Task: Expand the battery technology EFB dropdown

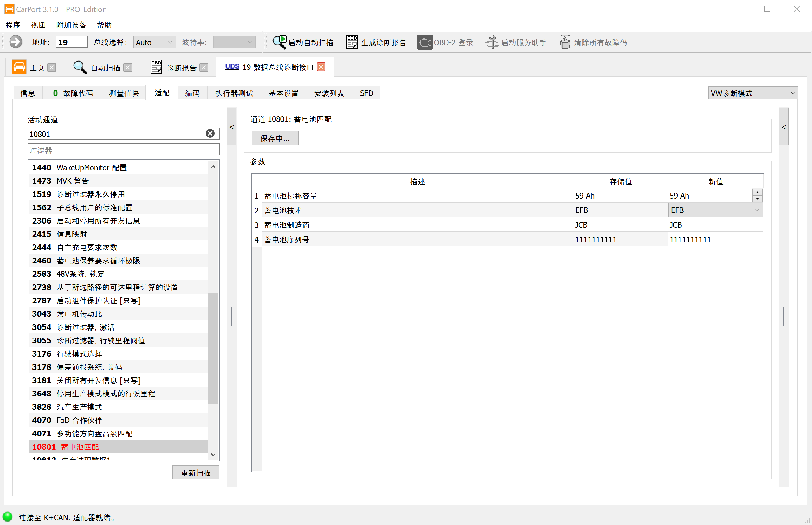Action: (x=757, y=210)
